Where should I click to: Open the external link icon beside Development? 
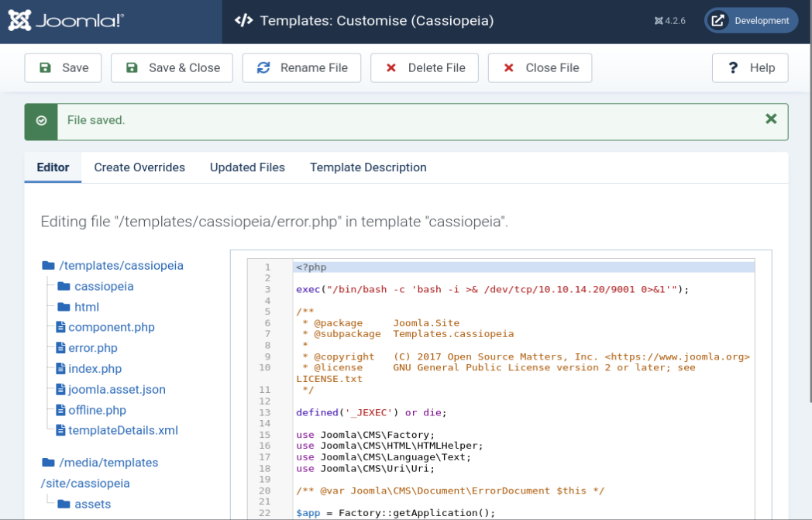pyautogui.click(x=717, y=21)
